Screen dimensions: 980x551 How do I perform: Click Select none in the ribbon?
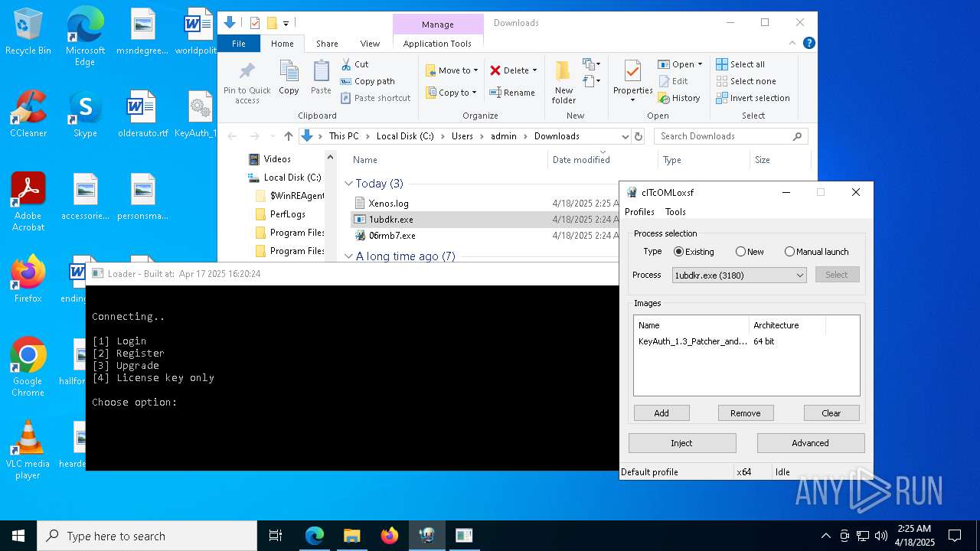click(746, 81)
